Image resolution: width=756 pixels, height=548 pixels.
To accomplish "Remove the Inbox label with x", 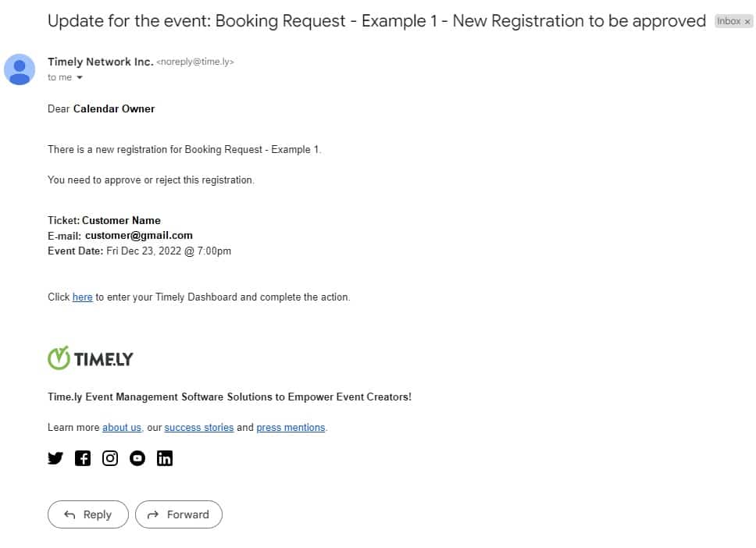I will [747, 22].
